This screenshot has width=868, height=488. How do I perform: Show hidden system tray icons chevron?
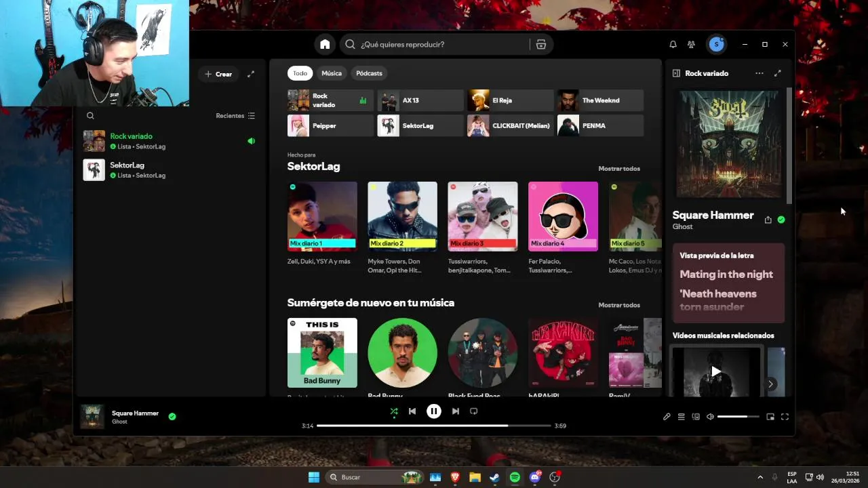[x=759, y=477]
